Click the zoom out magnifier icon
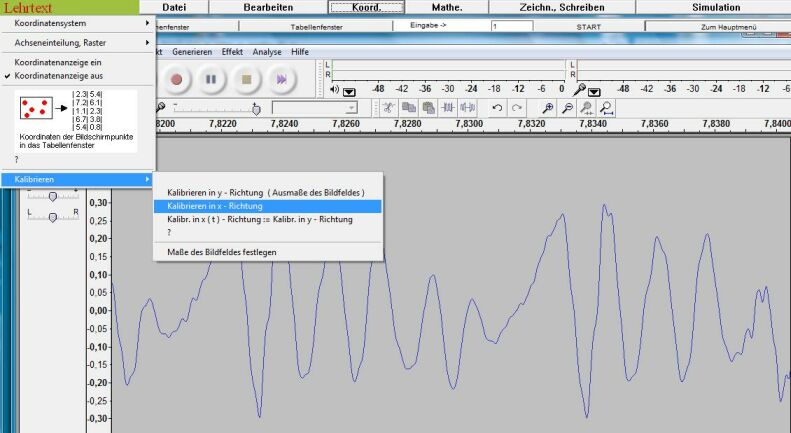791x433 pixels. click(x=567, y=108)
